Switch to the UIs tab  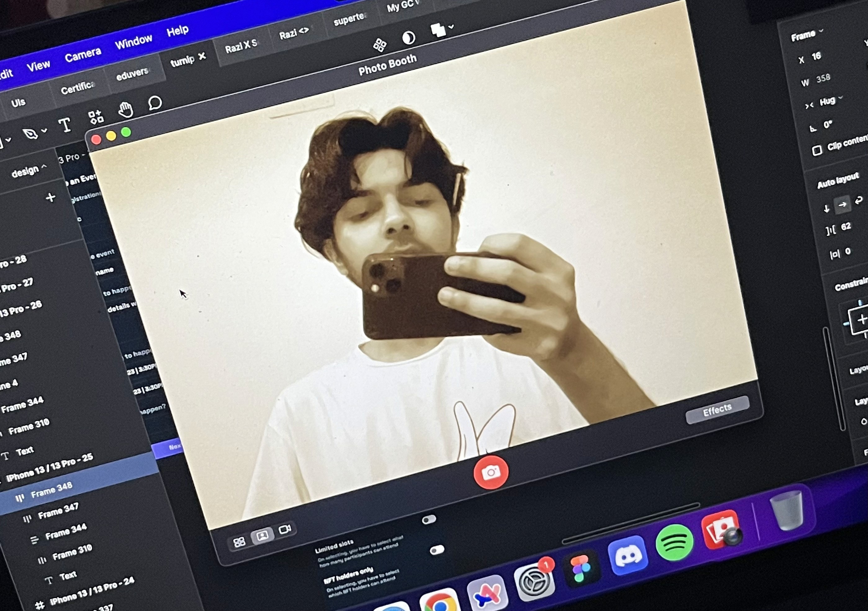click(x=18, y=103)
